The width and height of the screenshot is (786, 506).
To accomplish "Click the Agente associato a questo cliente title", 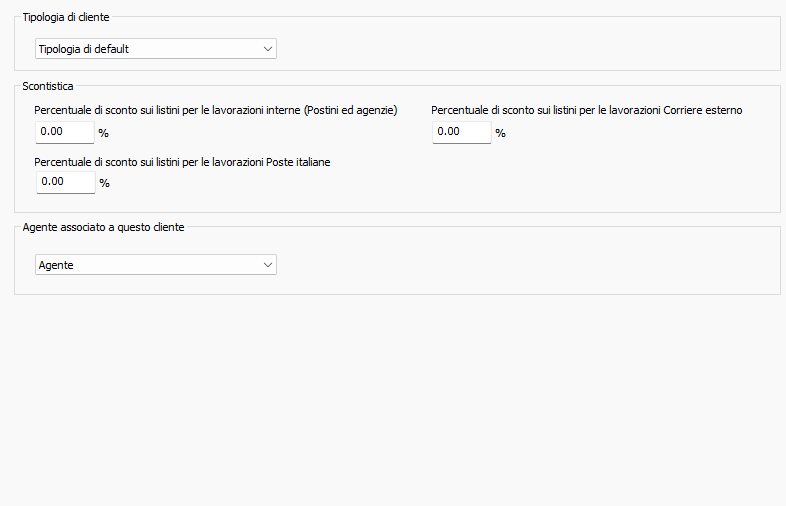I will pyautogui.click(x=103, y=227).
